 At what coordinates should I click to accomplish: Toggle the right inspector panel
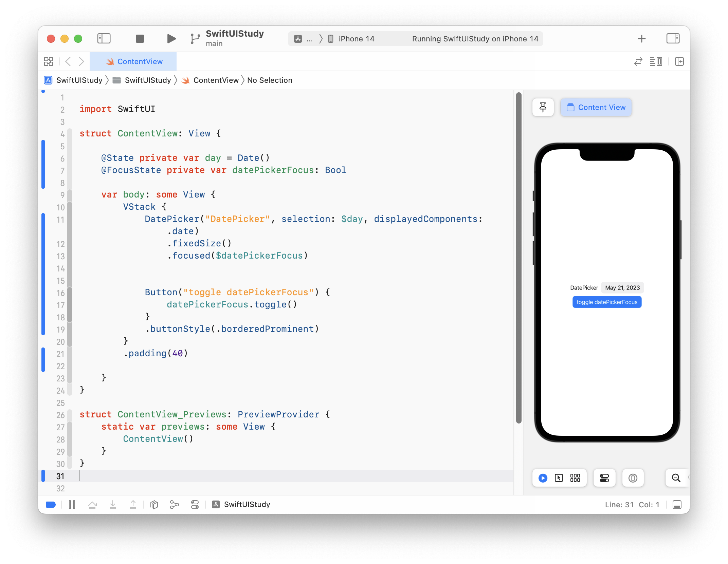coord(673,39)
